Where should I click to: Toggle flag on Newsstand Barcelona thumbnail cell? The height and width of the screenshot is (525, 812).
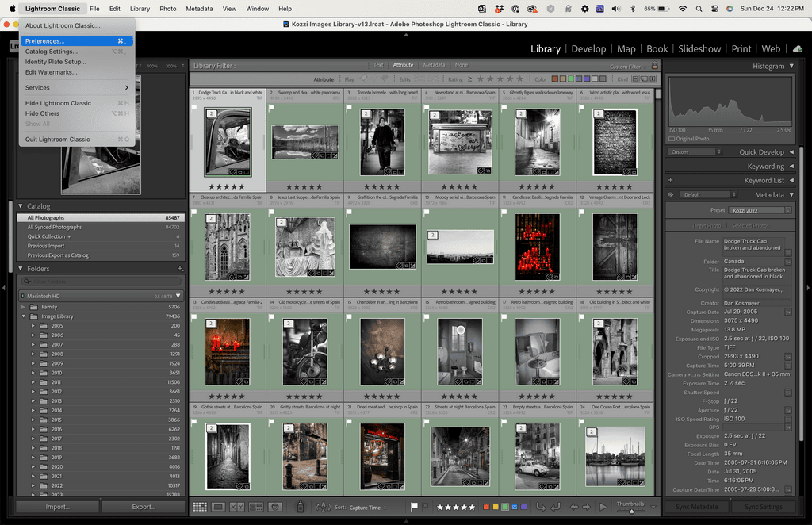pyautogui.click(x=427, y=108)
